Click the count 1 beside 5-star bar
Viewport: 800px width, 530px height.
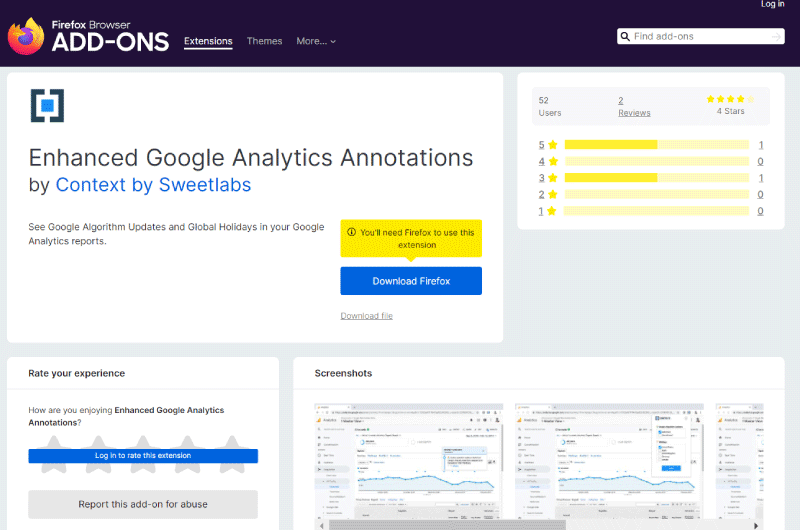pyautogui.click(x=761, y=145)
